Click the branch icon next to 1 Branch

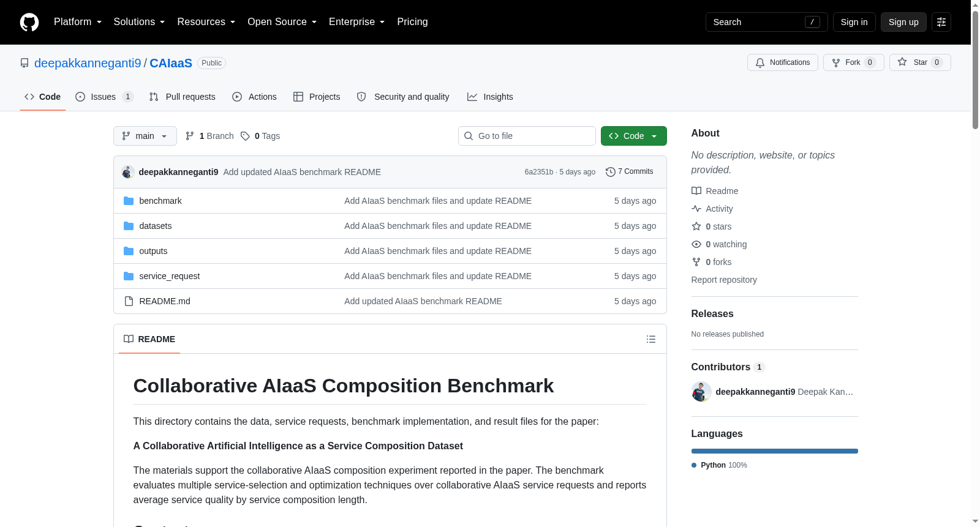point(190,136)
